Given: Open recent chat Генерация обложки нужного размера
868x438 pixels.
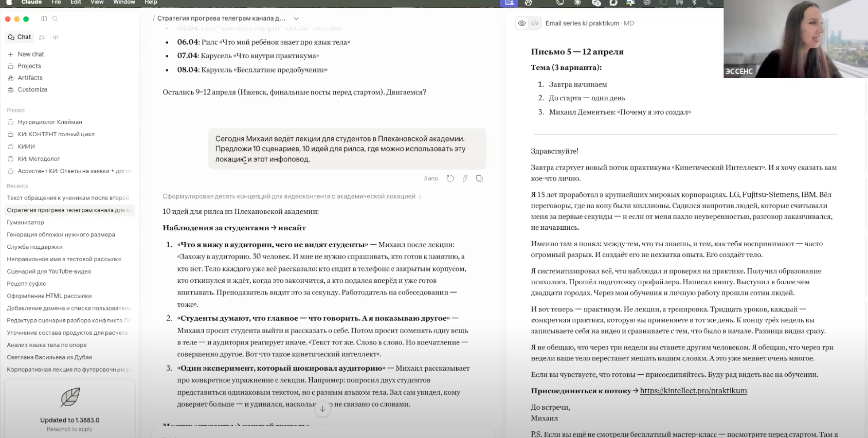Looking at the screenshot, I should (x=61, y=234).
